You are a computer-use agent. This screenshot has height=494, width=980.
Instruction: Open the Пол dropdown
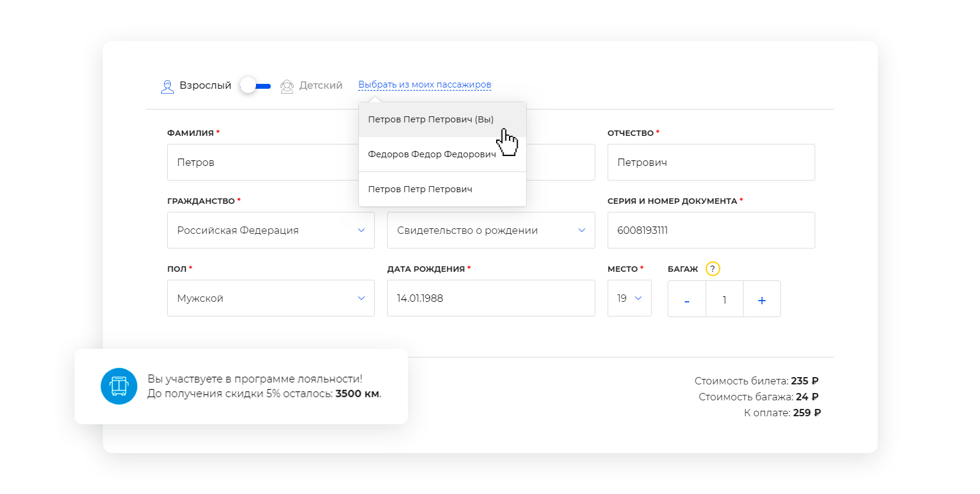pyautogui.click(x=271, y=298)
